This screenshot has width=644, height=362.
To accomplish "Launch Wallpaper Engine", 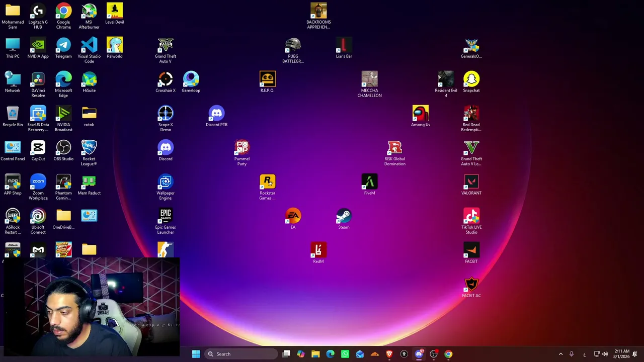I will click(166, 187).
